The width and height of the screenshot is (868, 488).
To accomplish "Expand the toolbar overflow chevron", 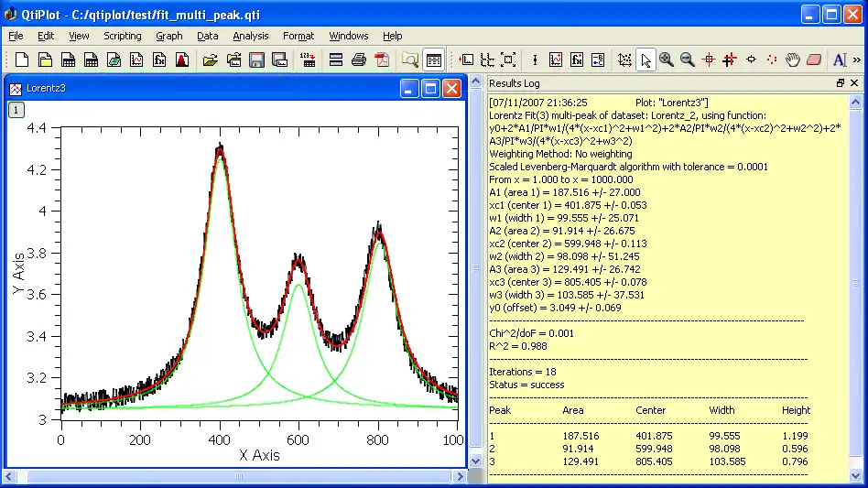I will click(x=857, y=60).
